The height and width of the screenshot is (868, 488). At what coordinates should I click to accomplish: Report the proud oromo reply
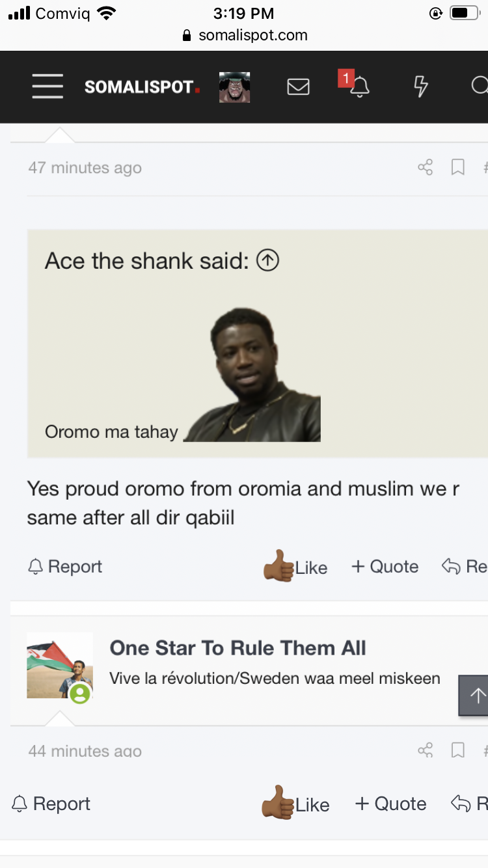[x=65, y=567]
